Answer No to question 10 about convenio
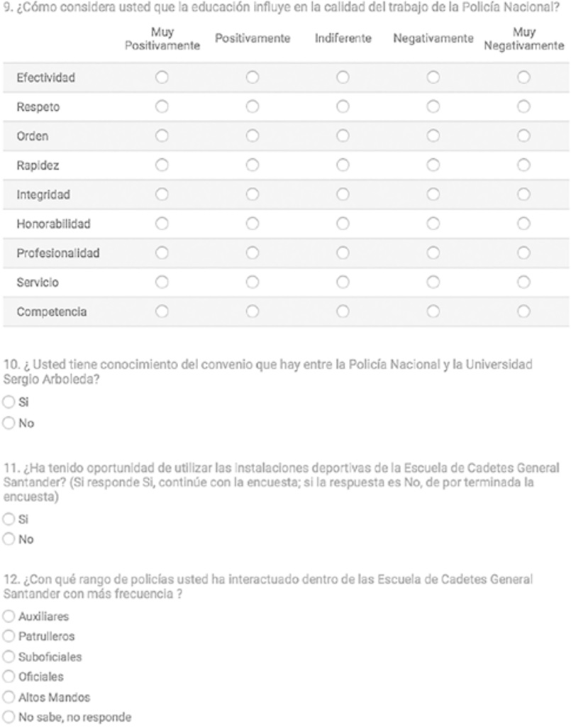The width and height of the screenshot is (571, 728). pyautogui.click(x=9, y=425)
